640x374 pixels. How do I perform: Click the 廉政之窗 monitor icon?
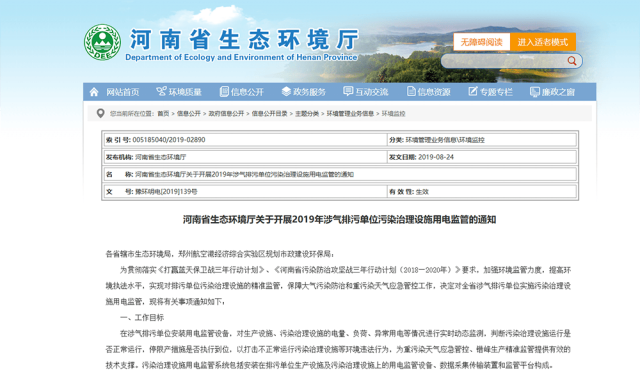click(x=535, y=92)
